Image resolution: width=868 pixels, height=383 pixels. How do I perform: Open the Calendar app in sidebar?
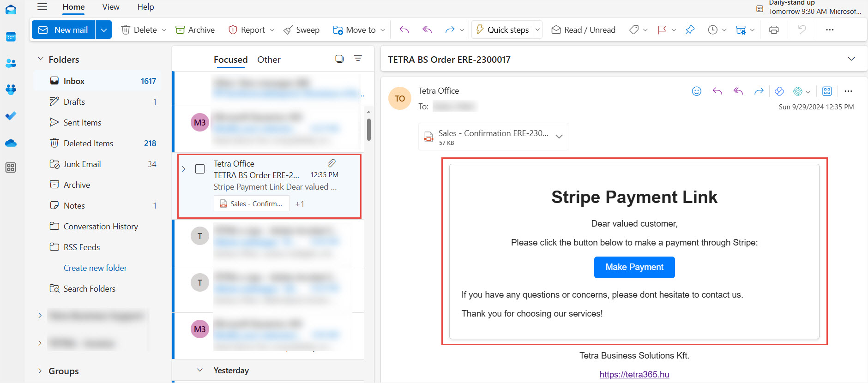(x=11, y=37)
